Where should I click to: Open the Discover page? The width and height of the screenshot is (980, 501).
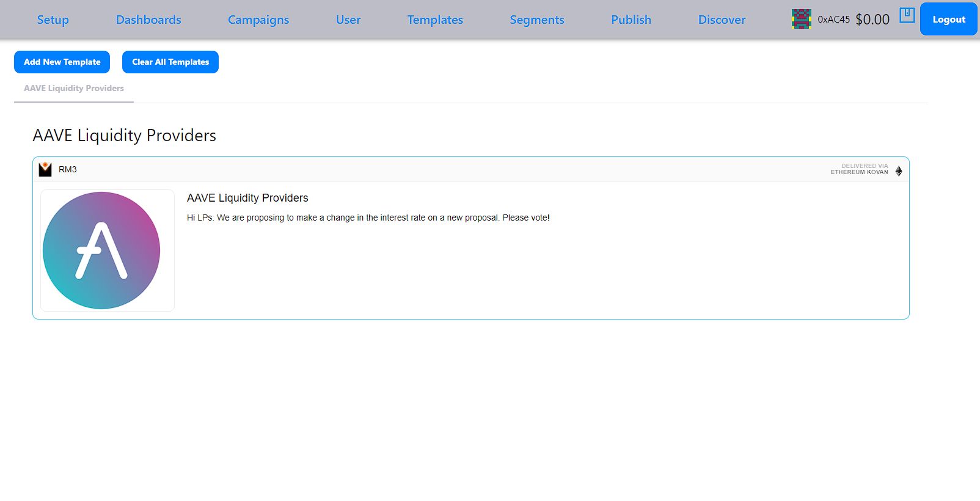click(x=722, y=20)
